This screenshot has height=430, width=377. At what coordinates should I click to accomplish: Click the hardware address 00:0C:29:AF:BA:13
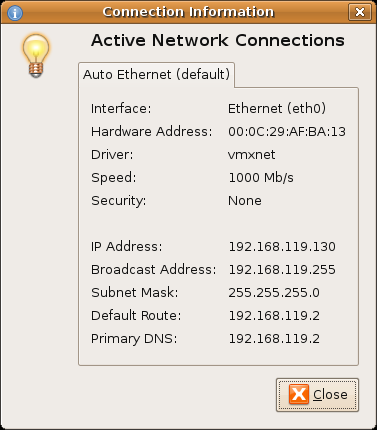coord(287,132)
